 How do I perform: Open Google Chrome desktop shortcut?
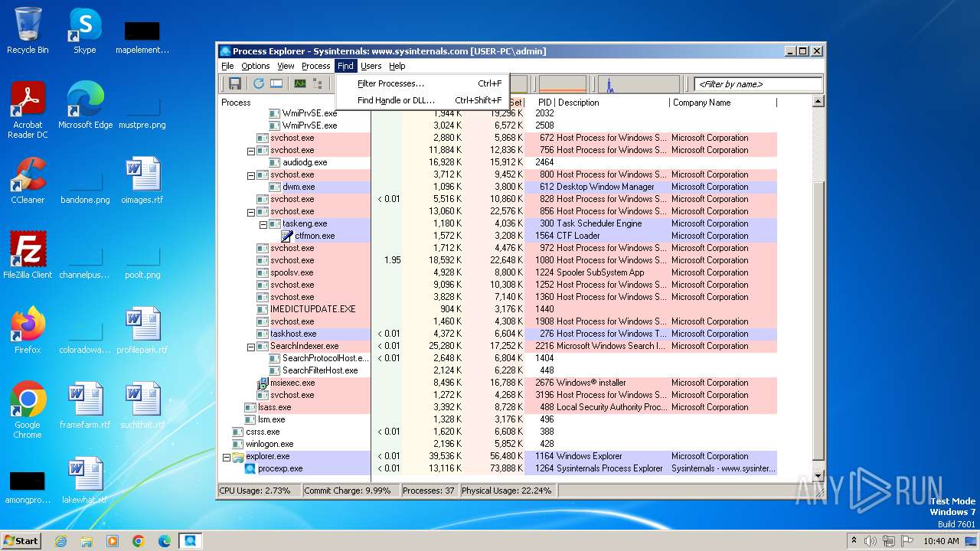tap(28, 409)
